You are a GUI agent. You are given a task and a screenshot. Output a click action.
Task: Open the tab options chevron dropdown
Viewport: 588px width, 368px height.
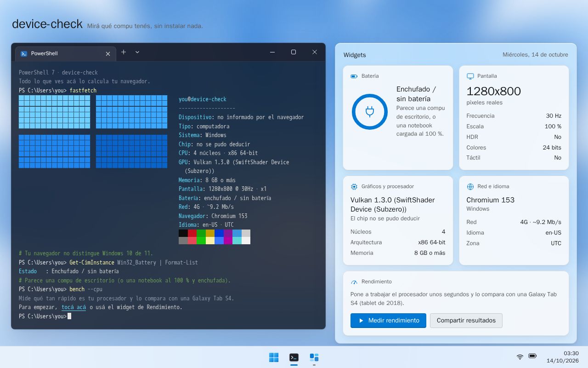click(137, 52)
